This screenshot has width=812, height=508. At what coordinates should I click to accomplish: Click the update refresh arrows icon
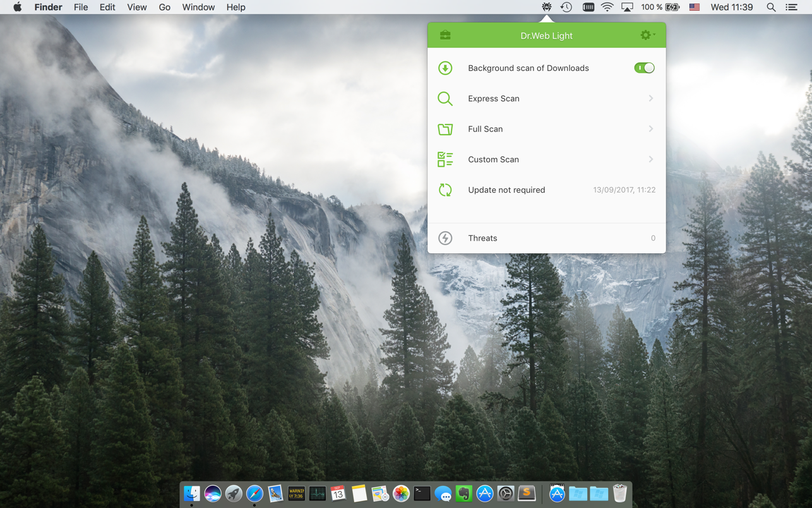click(x=445, y=190)
